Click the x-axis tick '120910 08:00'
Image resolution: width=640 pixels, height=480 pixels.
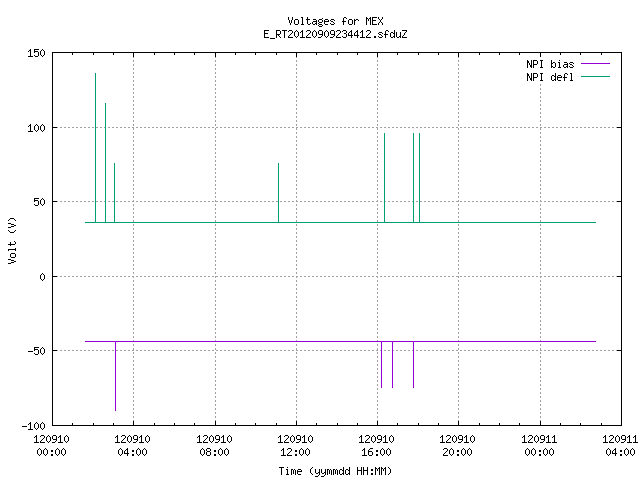click(x=214, y=446)
